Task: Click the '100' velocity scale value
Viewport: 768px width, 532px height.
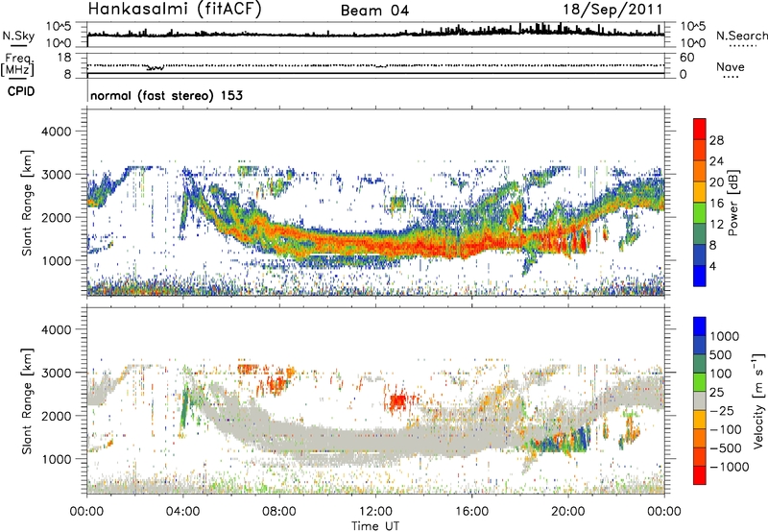Action: click(721, 374)
